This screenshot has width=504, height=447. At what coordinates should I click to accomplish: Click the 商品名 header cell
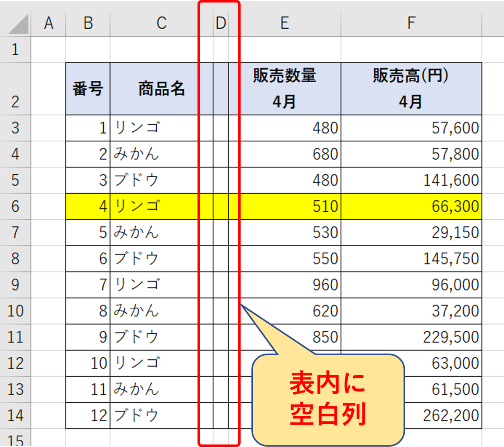point(161,89)
